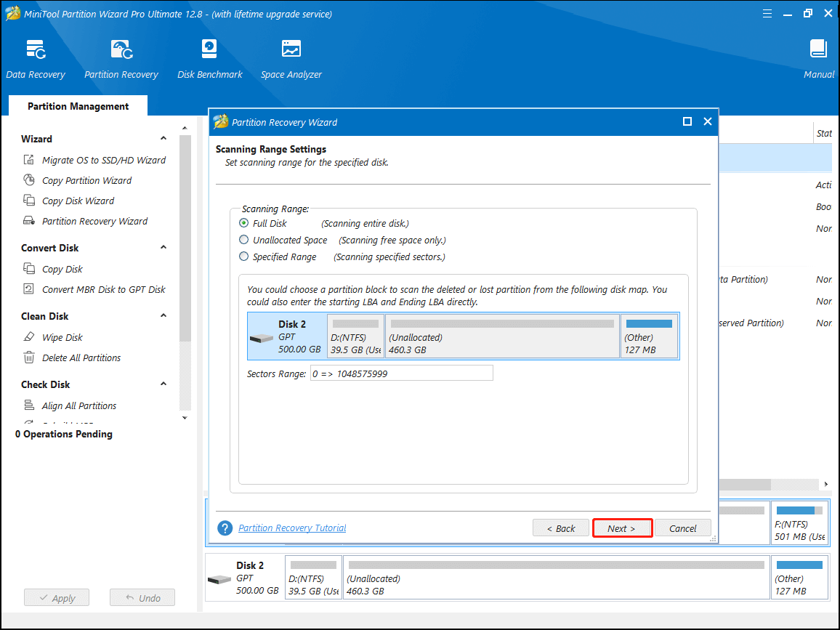Image resolution: width=840 pixels, height=630 pixels.
Task: Open Convert MBR Disk to GPT Disk
Action: [x=104, y=288]
